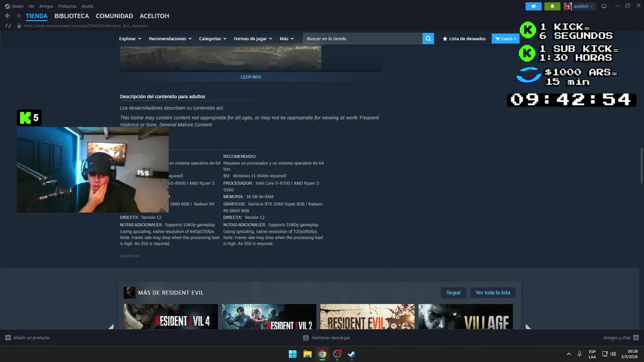Click the ESP LAA language indicator

592,354
